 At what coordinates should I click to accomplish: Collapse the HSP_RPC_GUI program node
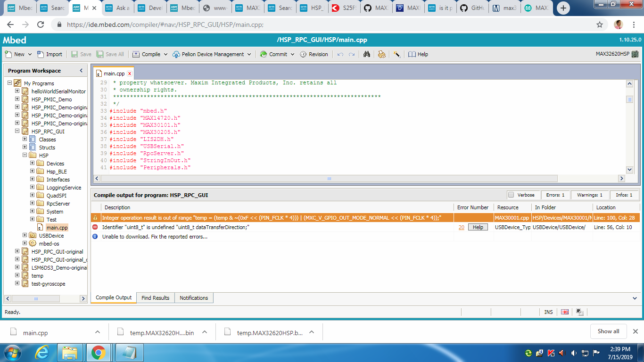point(17,132)
